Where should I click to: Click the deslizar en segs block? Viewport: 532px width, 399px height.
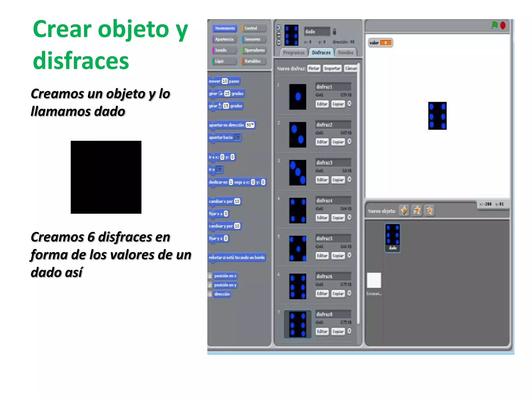coord(237,182)
